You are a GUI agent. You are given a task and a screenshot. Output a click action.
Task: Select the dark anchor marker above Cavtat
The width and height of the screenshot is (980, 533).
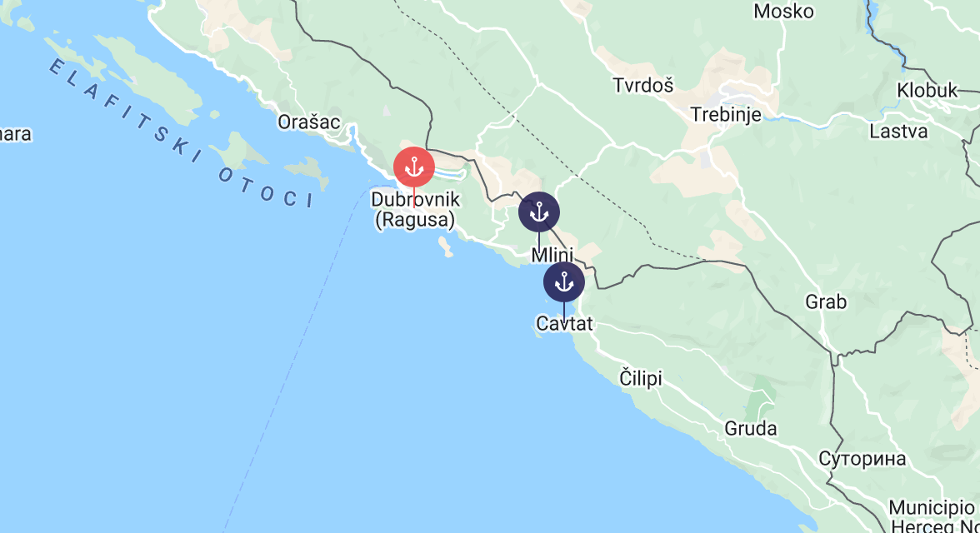coord(563,281)
